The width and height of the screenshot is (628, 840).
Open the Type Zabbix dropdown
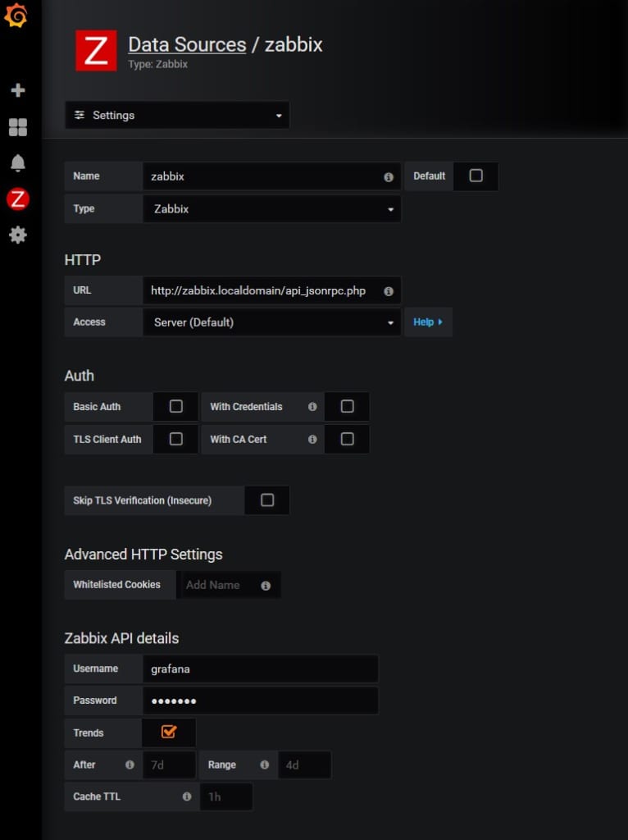tap(272, 209)
